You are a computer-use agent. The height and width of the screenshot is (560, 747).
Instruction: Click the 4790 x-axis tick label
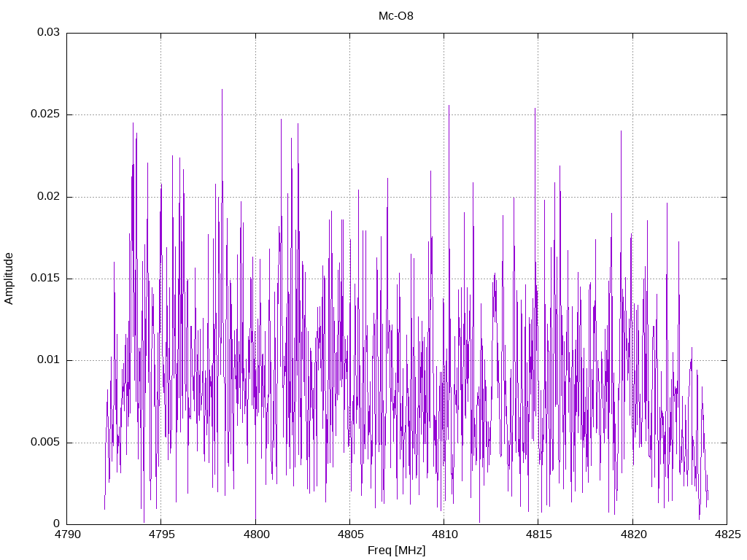[67, 534]
